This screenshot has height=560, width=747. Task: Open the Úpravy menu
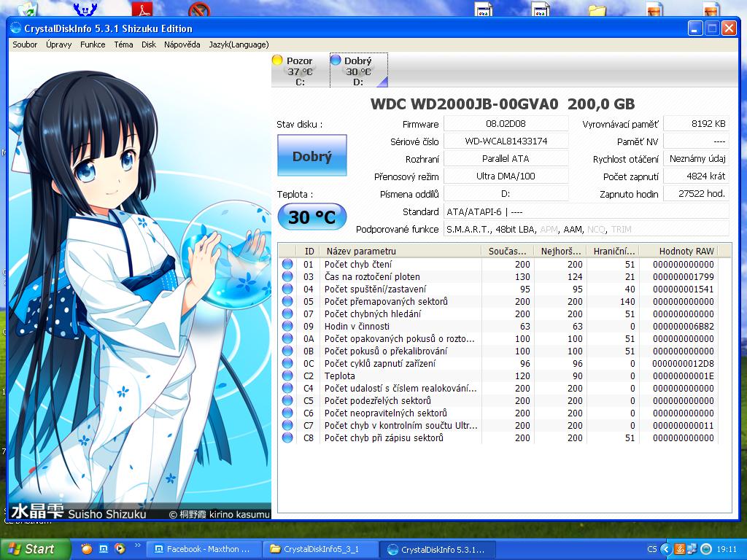[x=58, y=44]
